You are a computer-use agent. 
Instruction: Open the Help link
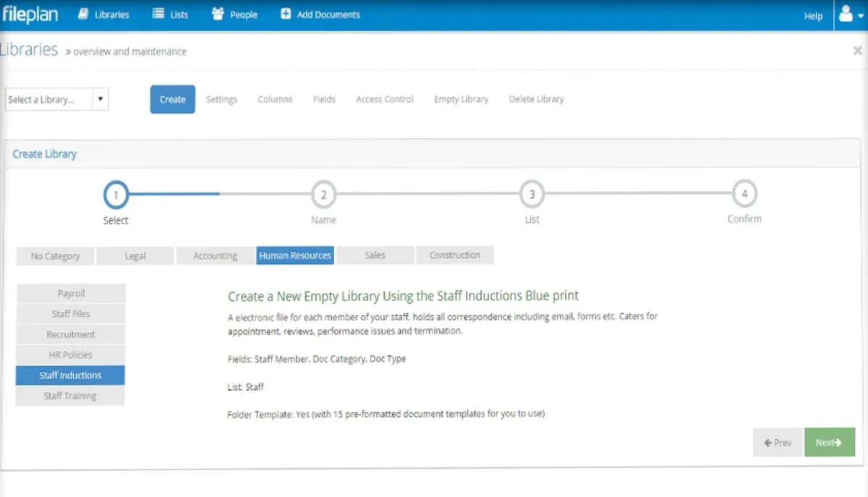click(813, 16)
